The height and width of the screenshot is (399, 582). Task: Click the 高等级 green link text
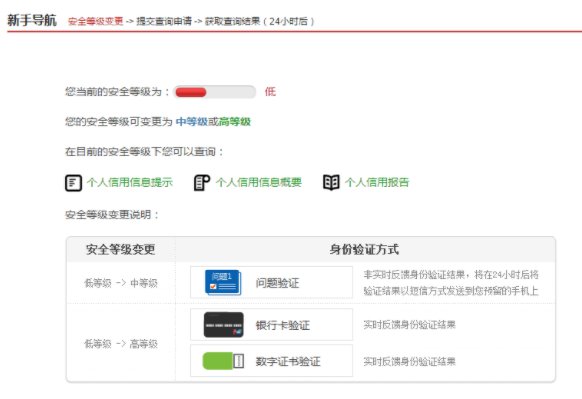click(235, 122)
